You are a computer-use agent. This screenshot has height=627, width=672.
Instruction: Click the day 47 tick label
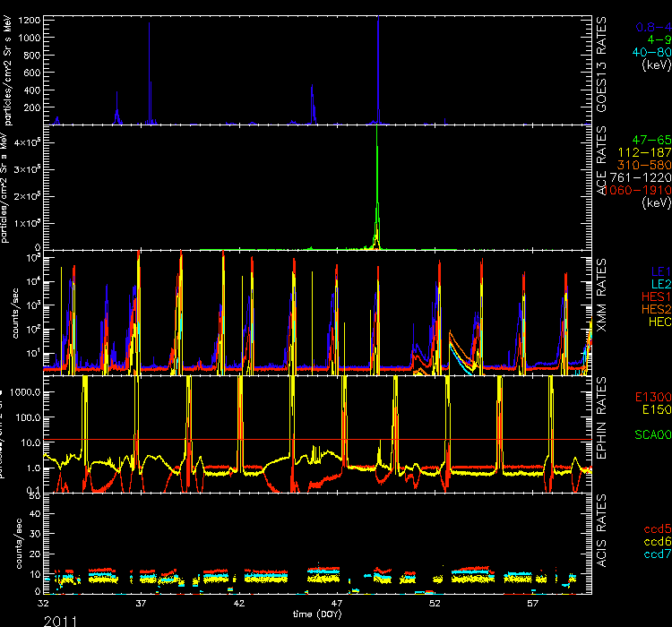click(x=336, y=604)
